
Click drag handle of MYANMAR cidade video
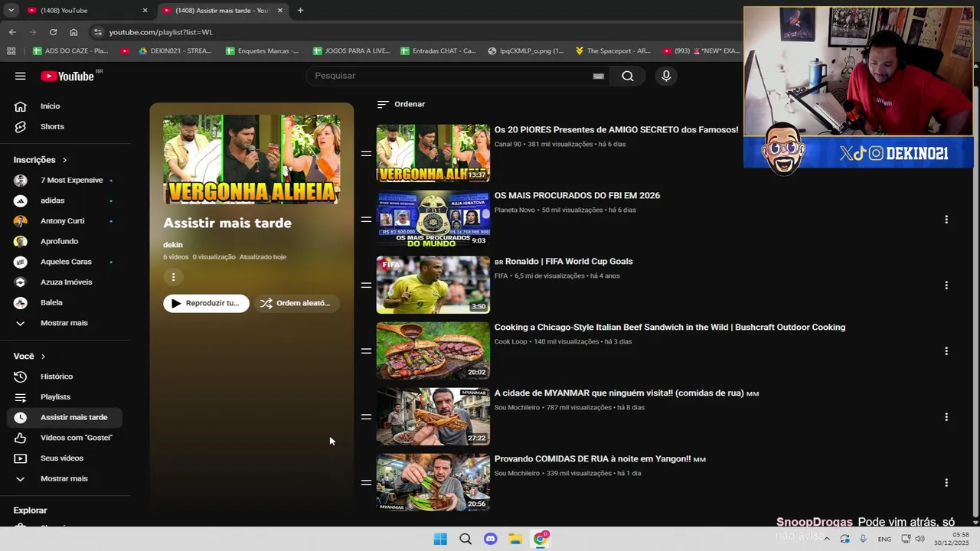[x=366, y=416]
